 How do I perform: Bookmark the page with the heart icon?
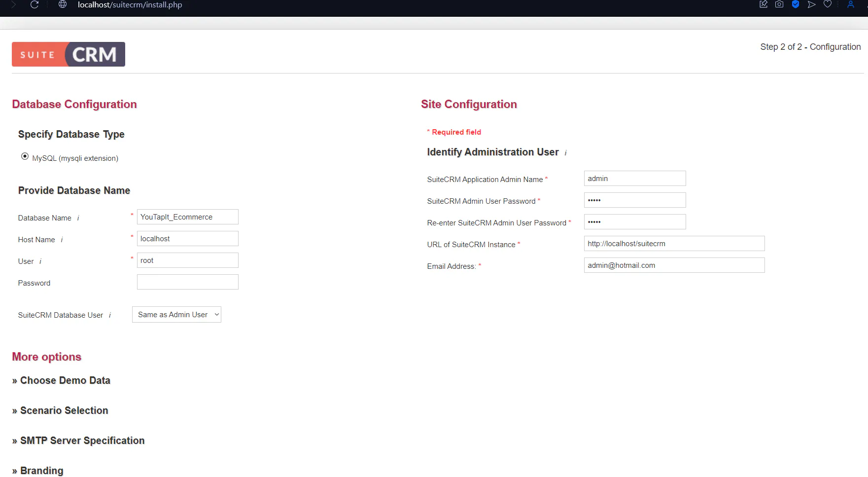[x=828, y=4]
